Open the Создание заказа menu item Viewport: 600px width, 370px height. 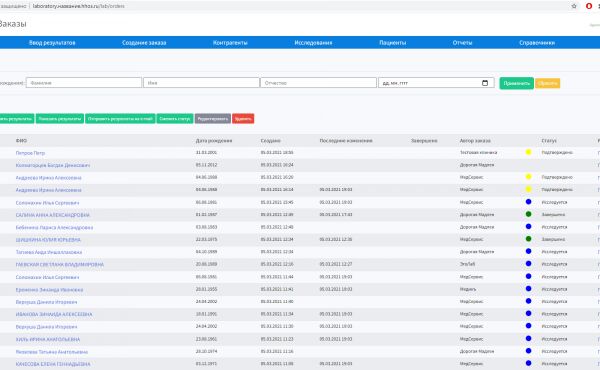point(144,42)
